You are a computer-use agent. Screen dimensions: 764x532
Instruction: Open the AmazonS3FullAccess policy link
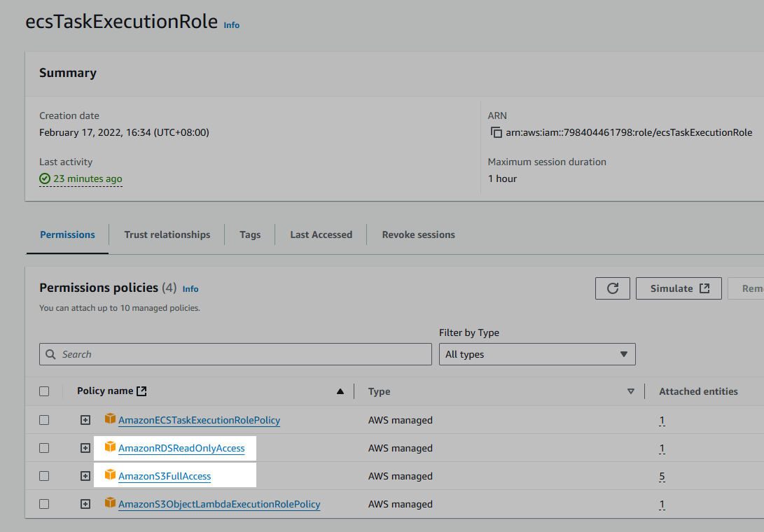pyautogui.click(x=165, y=476)
